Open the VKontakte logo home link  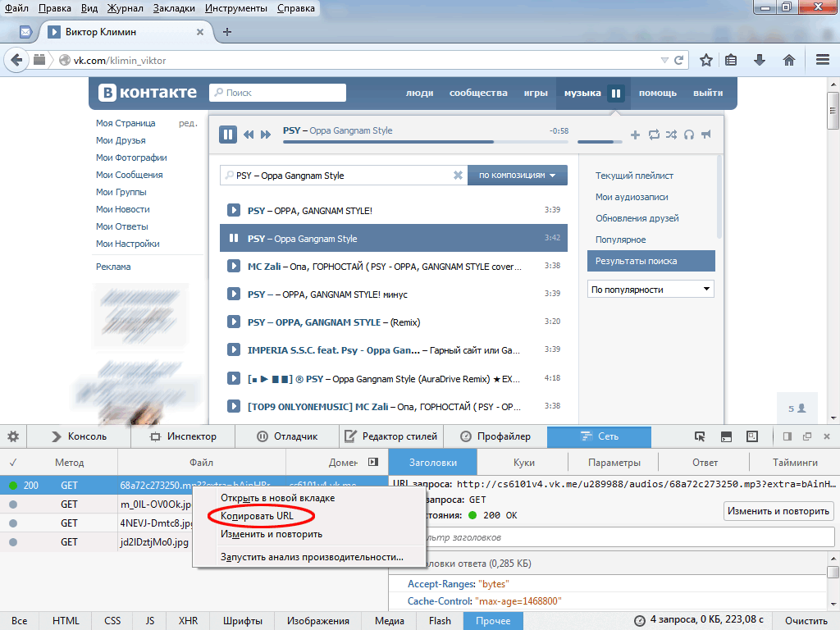pyautogui.click(x=148, y=93)
